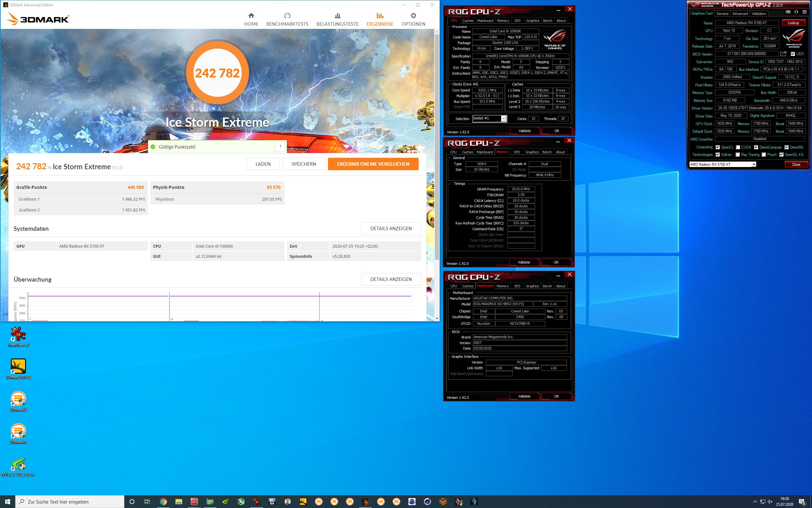Toggle the Ray Tracing checkbox
This screenshot has height=508, width=812.
pyautogui.click(x=738, y=155)
